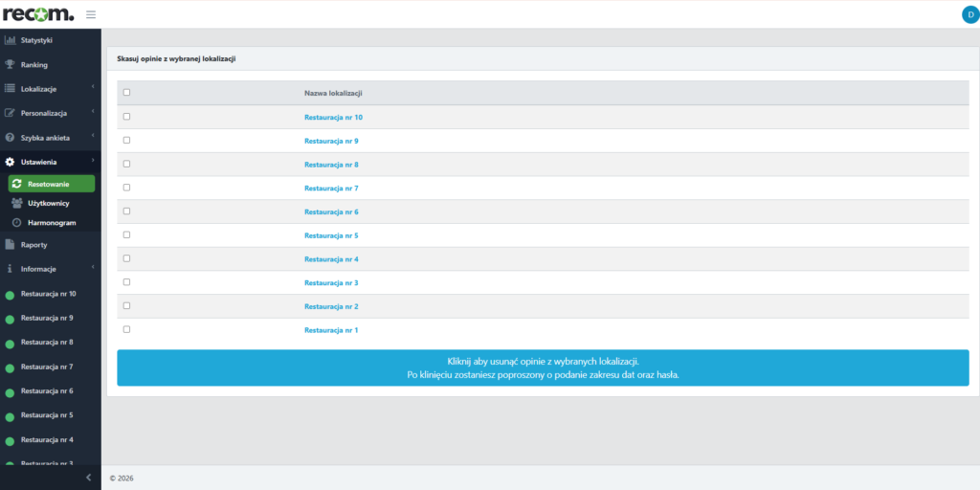This screenshot has height=490, width=980.
Task: Select all locations with header checkbox
Action: click(126, 93)
